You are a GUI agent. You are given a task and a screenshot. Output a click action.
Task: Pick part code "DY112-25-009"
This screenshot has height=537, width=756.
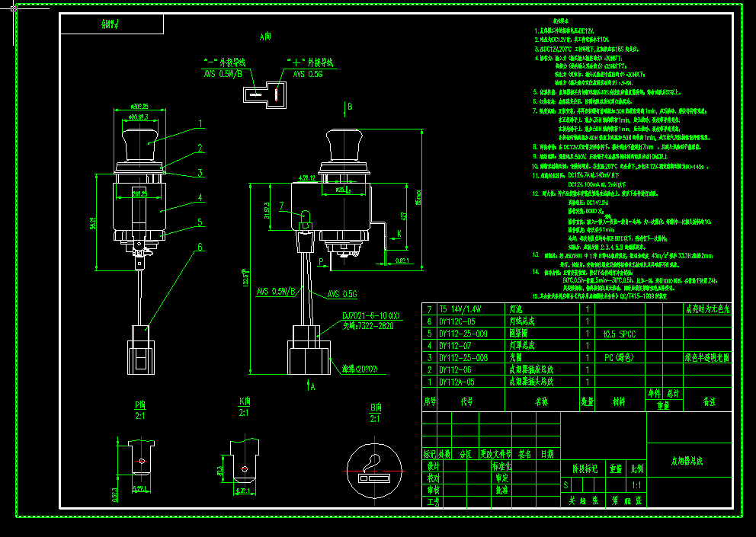(x=463, y=334)
